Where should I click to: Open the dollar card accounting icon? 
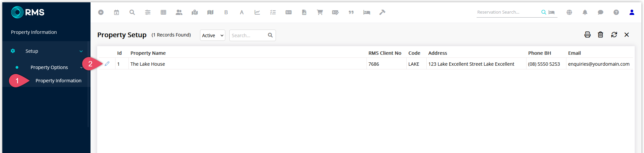[x=289, y=12]
